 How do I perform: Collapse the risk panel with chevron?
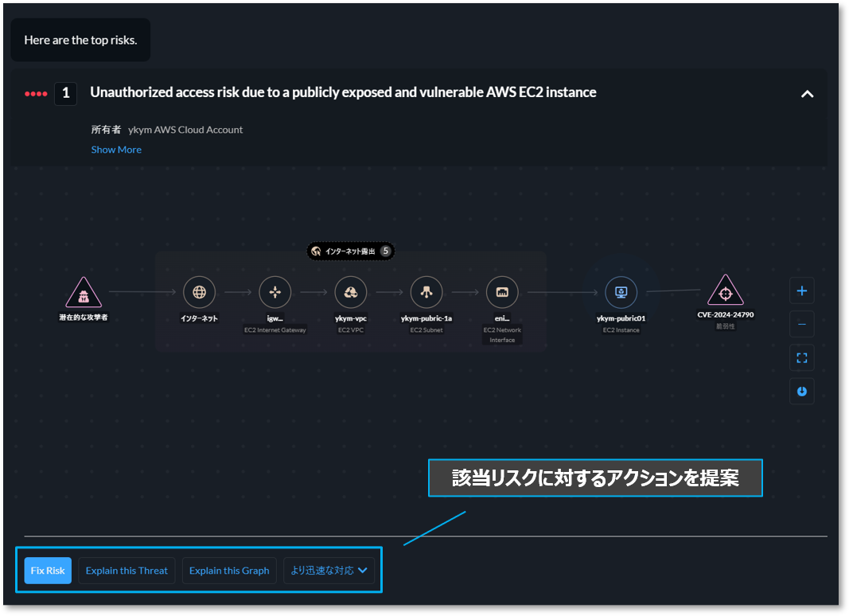[x=807, y=94]
